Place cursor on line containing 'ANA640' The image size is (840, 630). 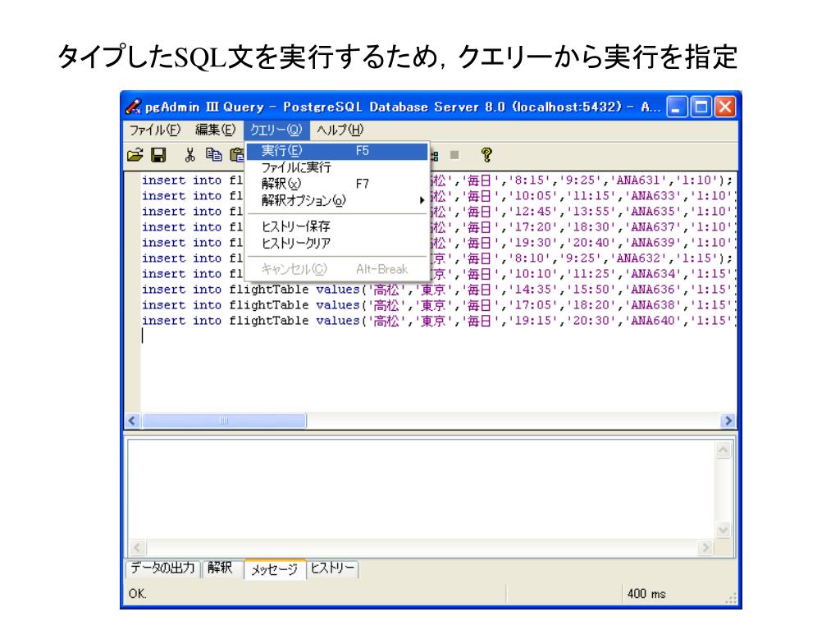(438, 321)
